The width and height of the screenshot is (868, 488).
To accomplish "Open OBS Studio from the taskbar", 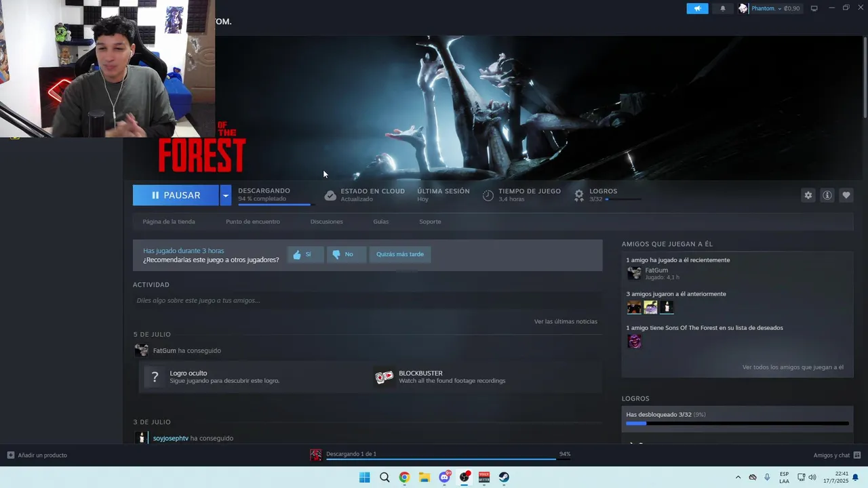I will (465, 477).
